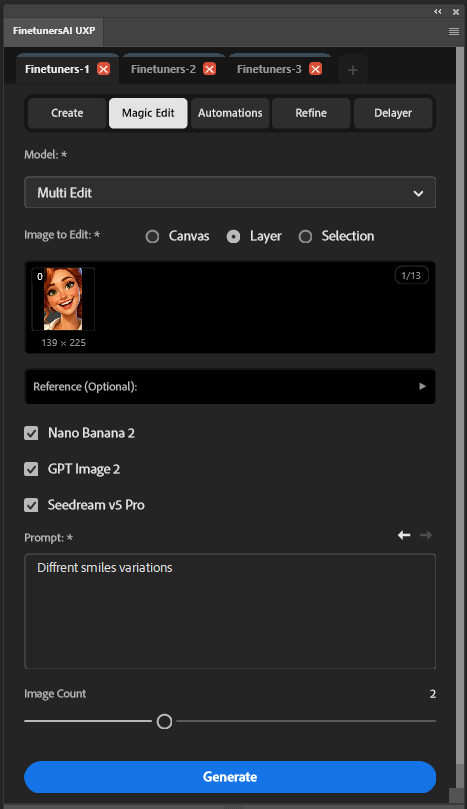Select the FinetunersAI UXP panel tab
Image resolution: width=467 pixels, height=809 pixels.
click(54, 30)
